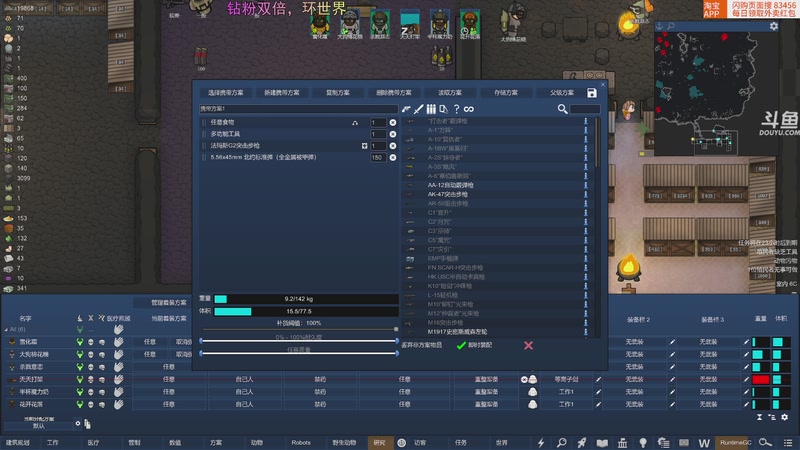Click the 读取方案 button

coord(450,93)
